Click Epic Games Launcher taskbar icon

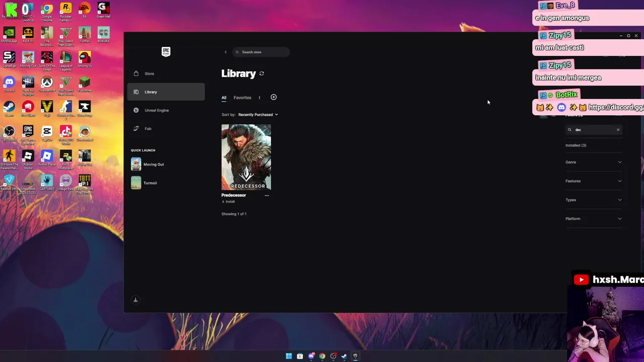(355, 356)
